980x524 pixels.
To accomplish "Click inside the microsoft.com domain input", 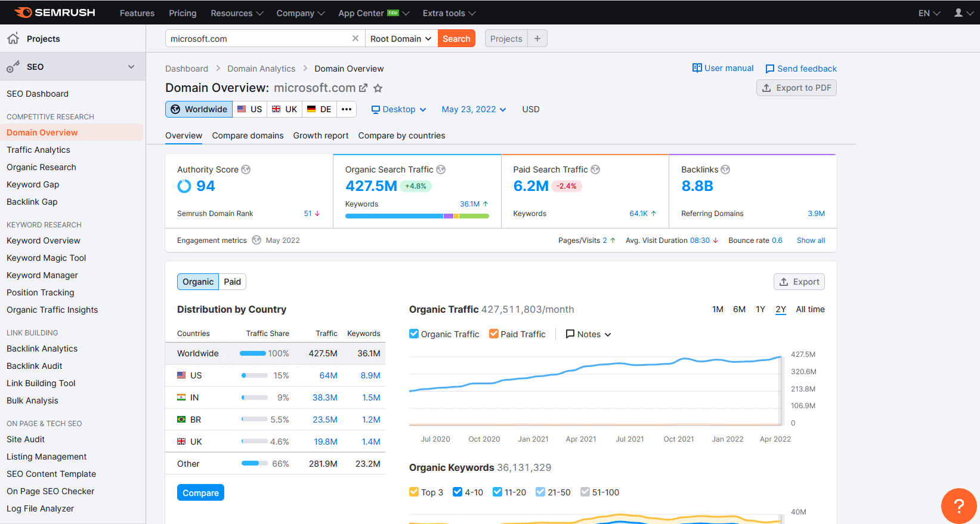I will pos(256,39).
